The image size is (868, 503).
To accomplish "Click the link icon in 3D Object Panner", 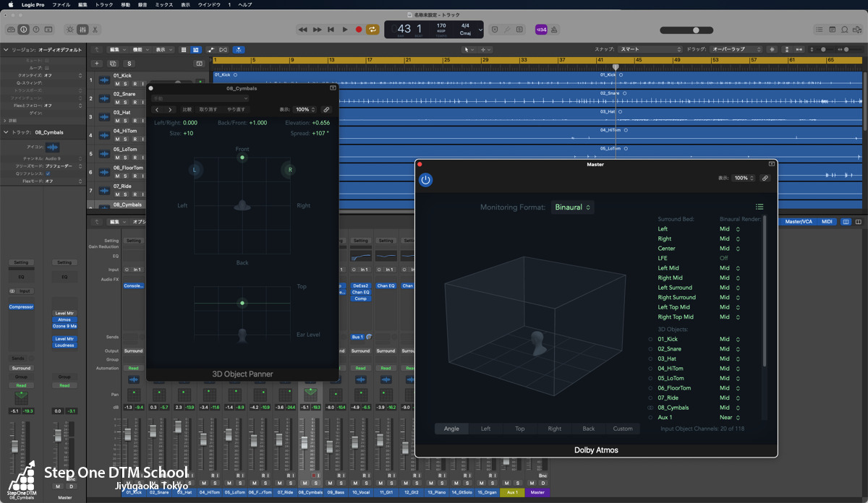I will (326, 110).
